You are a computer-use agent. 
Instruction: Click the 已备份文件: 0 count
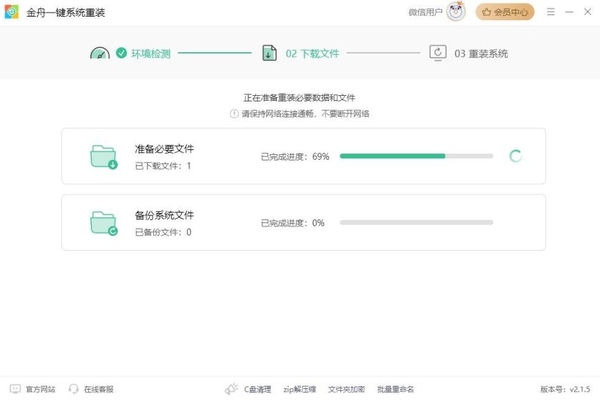[163, 232]
